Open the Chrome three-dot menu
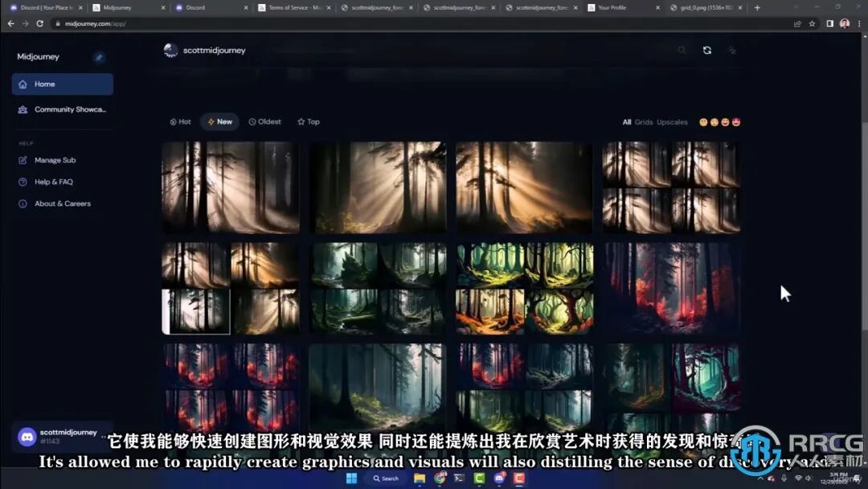The height and width of the screenshot is (489, 868). 859,24
